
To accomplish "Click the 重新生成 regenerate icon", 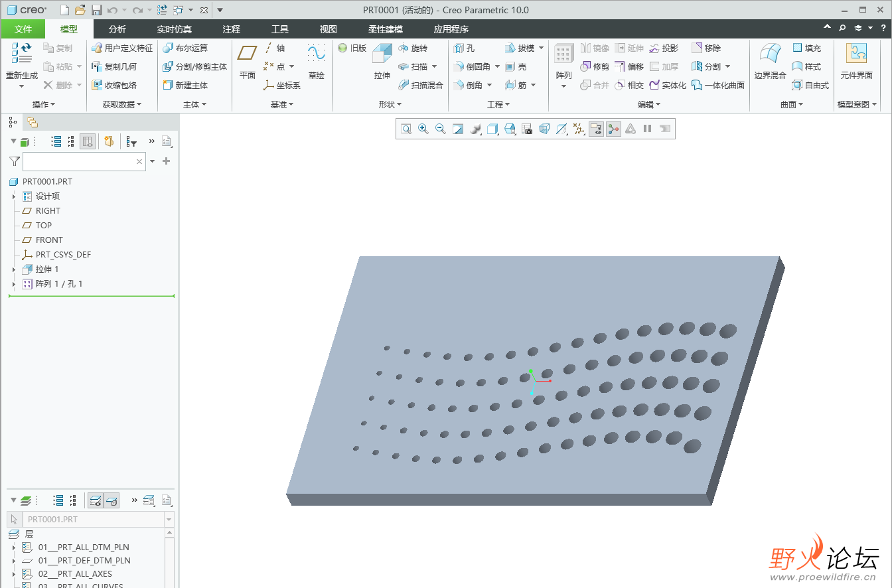I will pyautogui.click(x=22, y=54).
